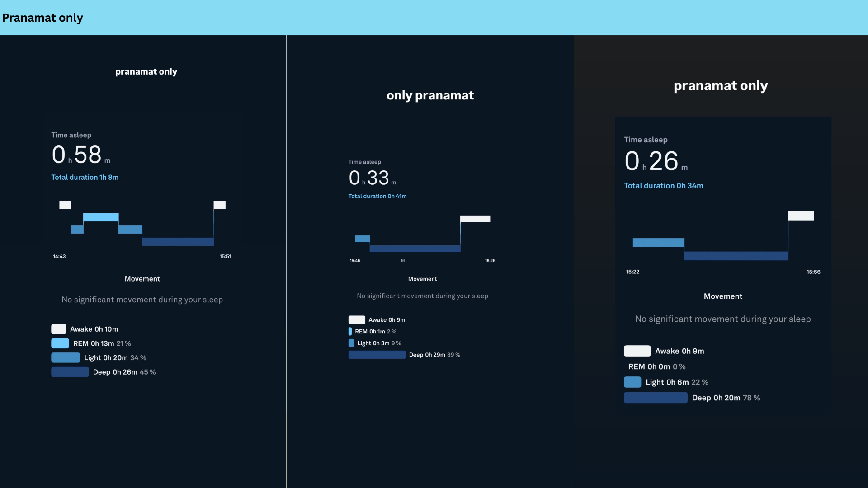Click the REM block in left sleep chart
This screenshot has height=488, width=868.
(x=101, y=217)
